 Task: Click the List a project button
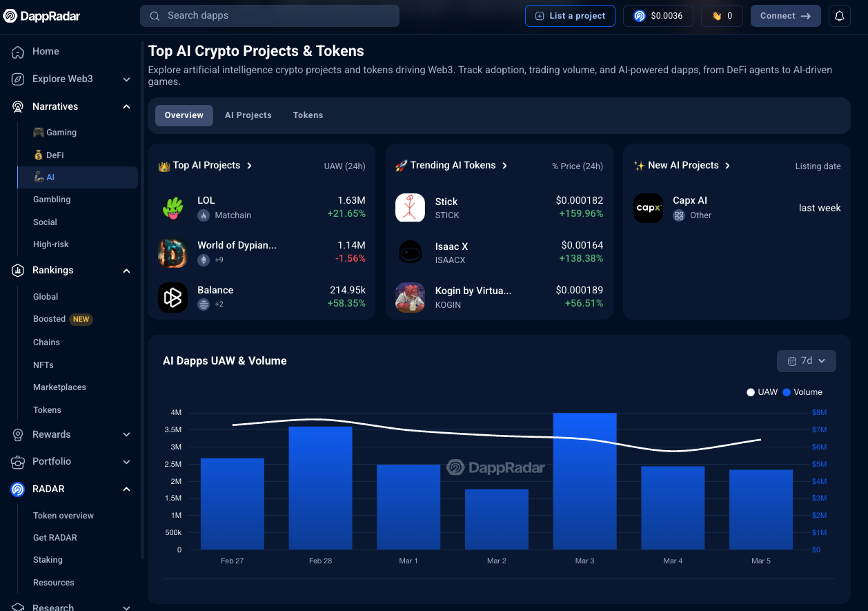570,16
